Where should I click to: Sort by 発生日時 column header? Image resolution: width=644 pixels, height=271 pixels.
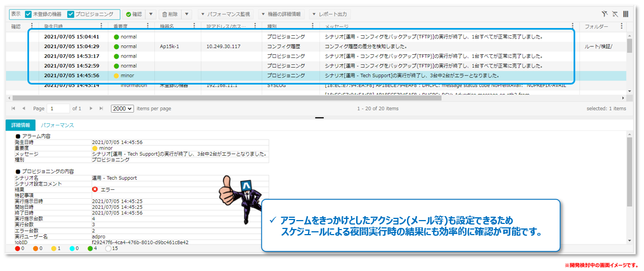54,26
